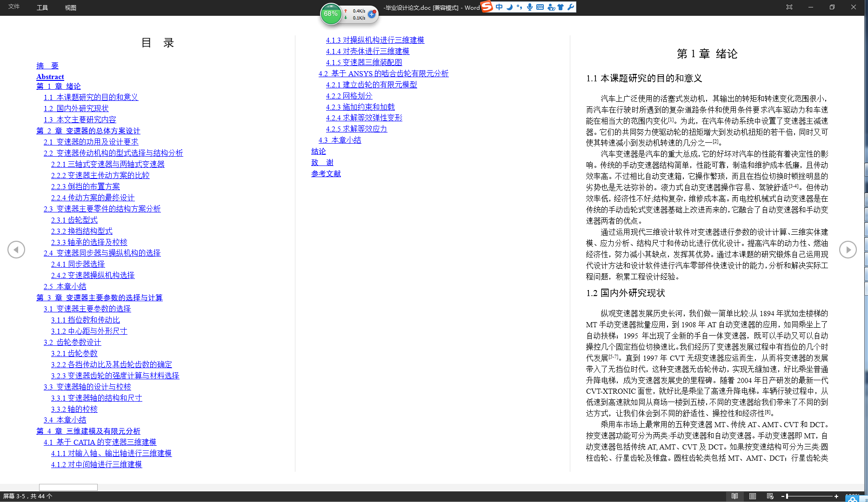The height and width of the screenshot is (502, 868).
Task: Open the Sogou soft keyboard
Action: [x=540, y=7]
